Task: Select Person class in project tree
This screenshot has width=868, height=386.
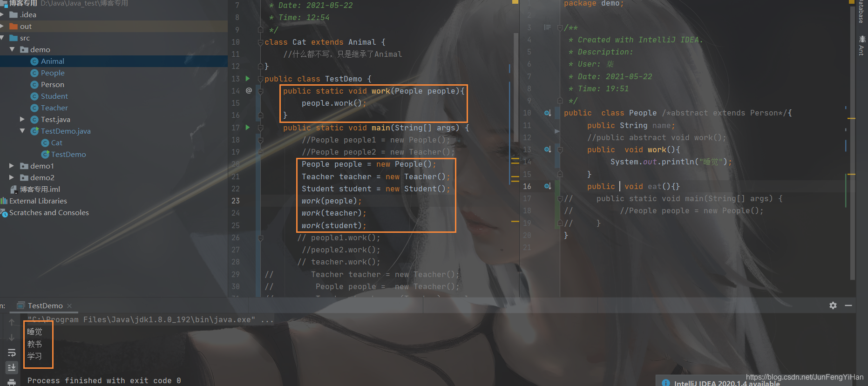Action: click(53, 85)
